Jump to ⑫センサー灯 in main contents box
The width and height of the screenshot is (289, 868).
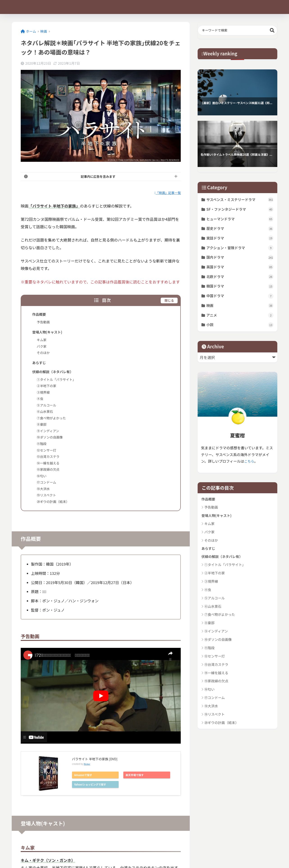[x=46, y=450]
